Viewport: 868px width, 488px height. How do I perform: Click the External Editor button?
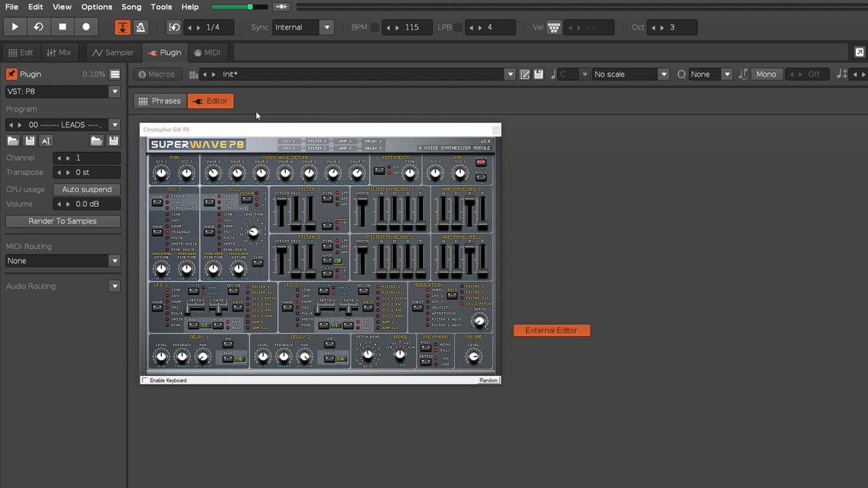click(x=552, y=330)
